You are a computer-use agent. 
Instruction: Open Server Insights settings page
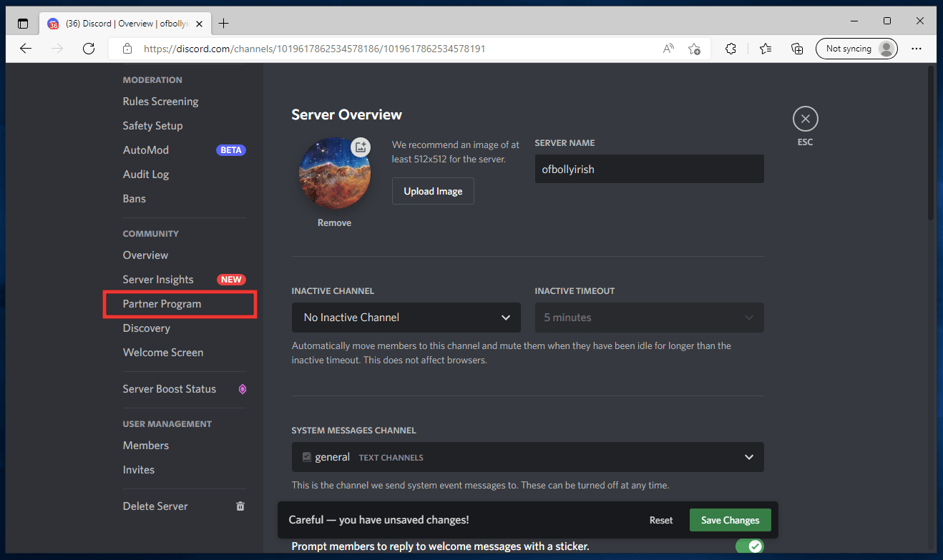(x=158, y=280)
